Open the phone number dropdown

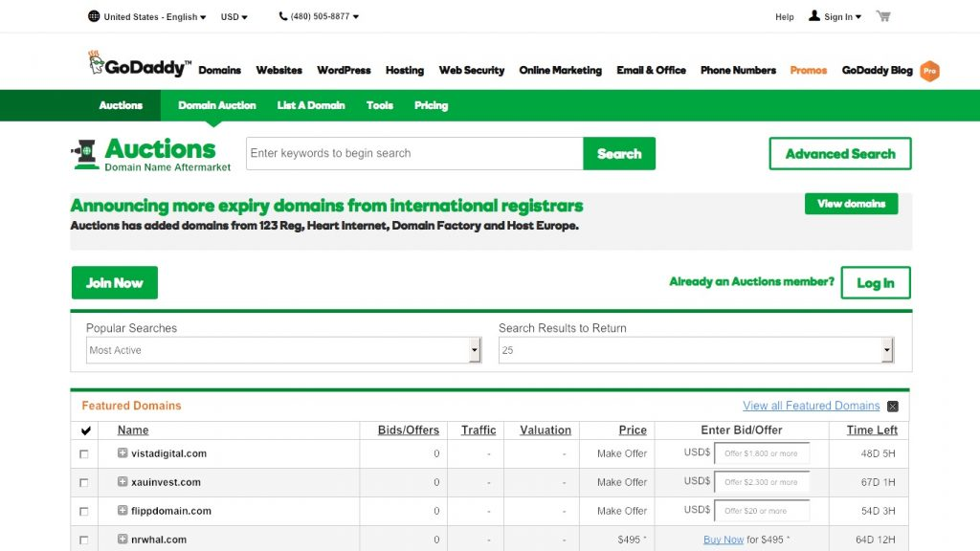click(x=319, y=16)
